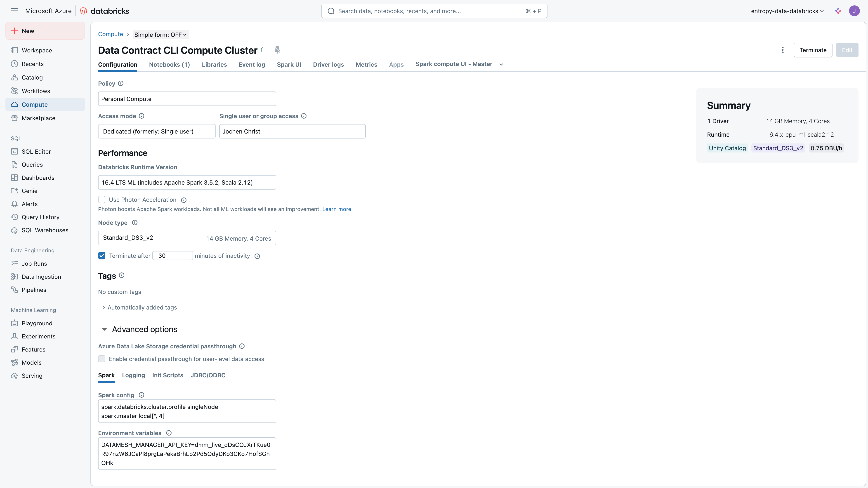Open the Init Scripts tab
868x488 pixels.
click(x=167, y=375)
